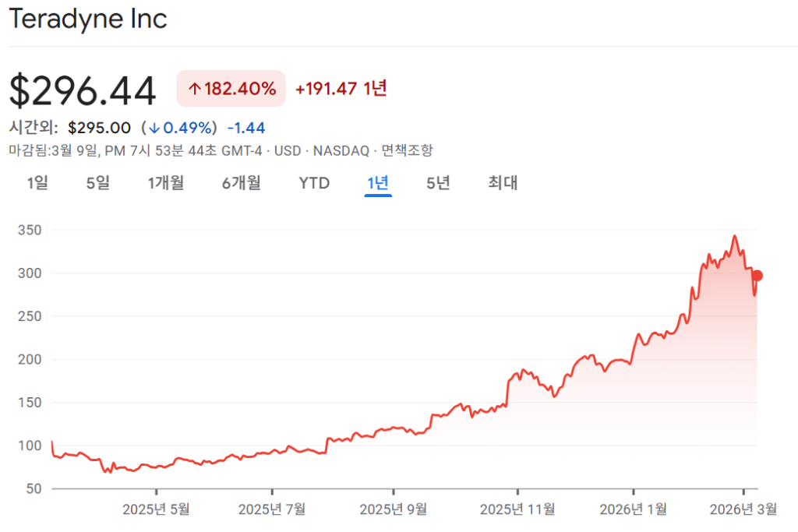Click the down arrow beside 0.49%
This screenshot has width=798, height=532.
[154, 128]
